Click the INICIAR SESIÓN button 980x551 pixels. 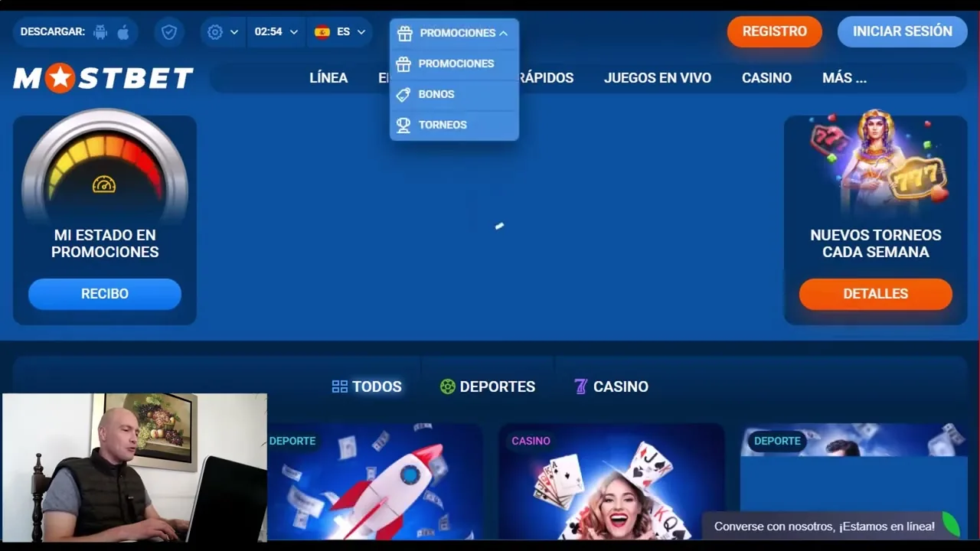[x=903, y=32]
